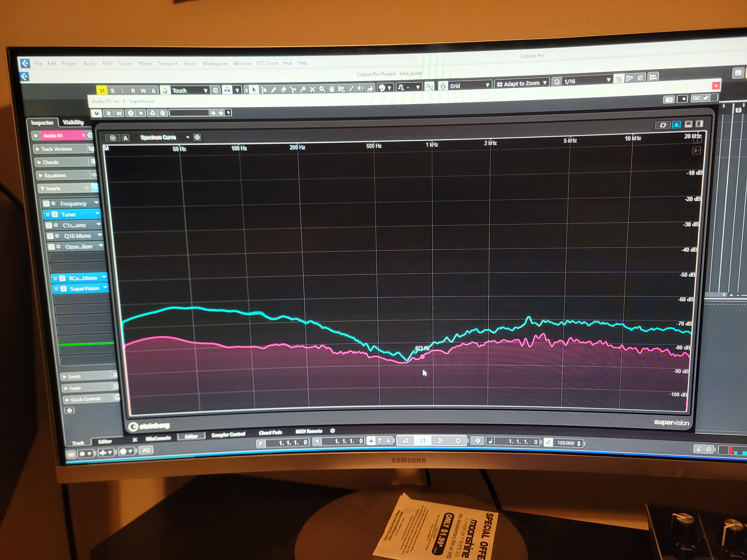Open the Workspaces menu

(x=215, y=64)
